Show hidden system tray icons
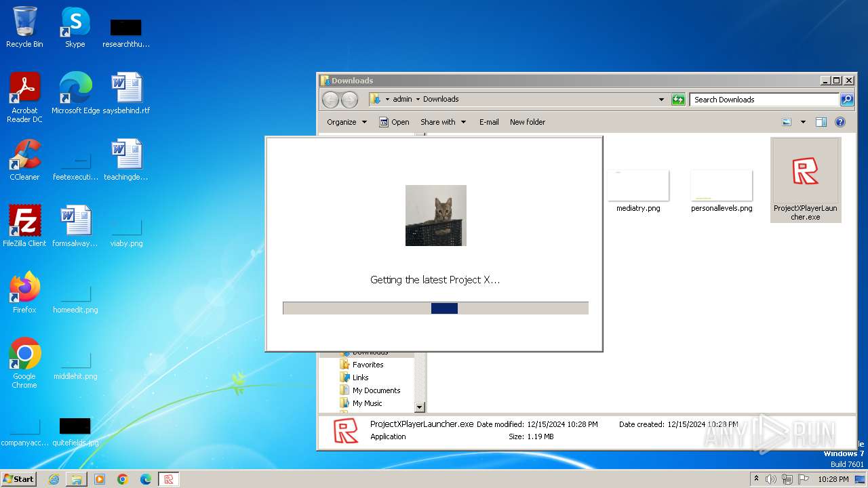The image size is (868, 488). pyautogui.click(x=756, y=479)
